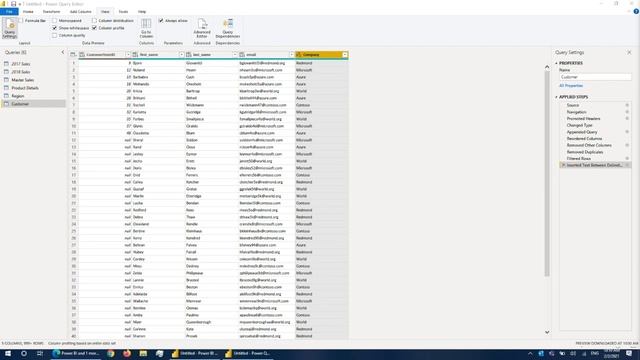The image size is (640, 360).
Task: Open Firefox from the taskbar
Action: [127, 353]
